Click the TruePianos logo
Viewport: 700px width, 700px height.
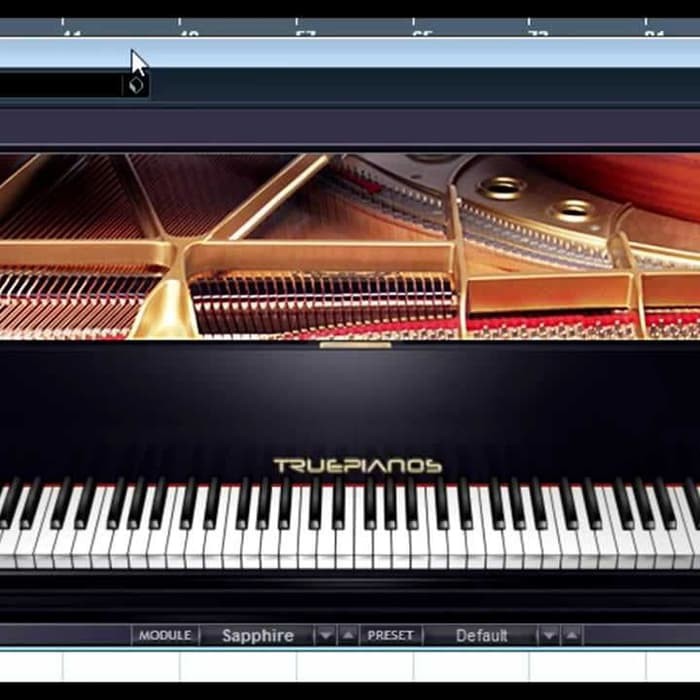357,466
